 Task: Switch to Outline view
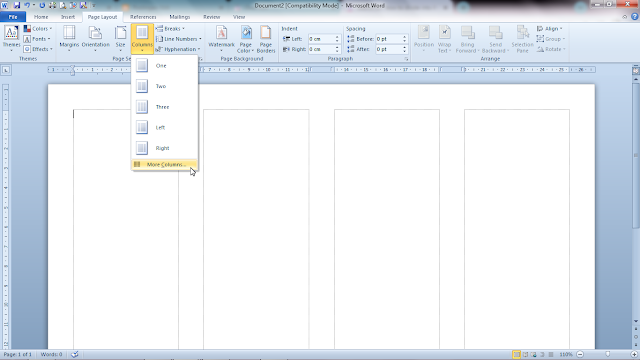542,354
